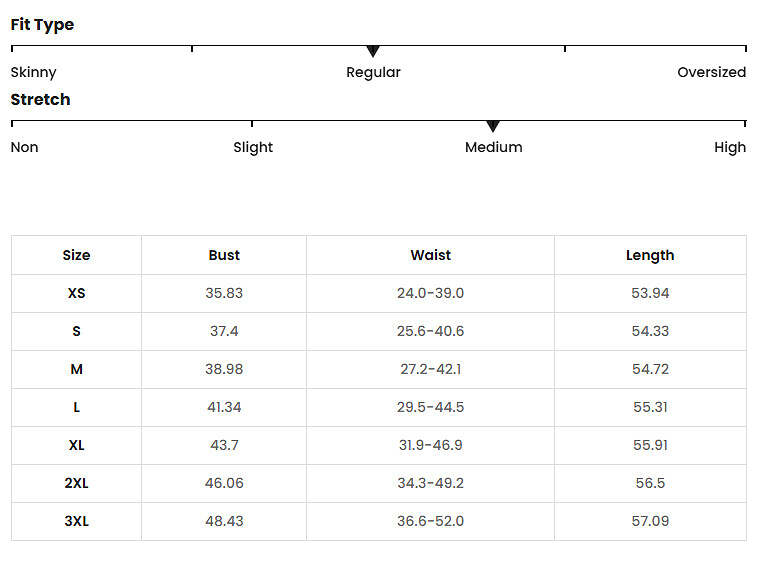Click the High stretch label
Viewport: 768px width, 564px height.
click(730, 147)
